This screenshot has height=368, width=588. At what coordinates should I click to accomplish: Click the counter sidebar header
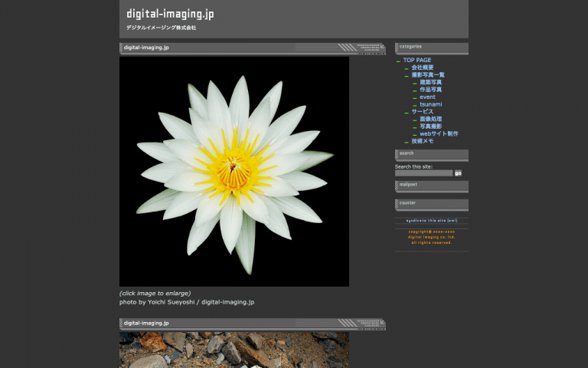coord(432,205)
